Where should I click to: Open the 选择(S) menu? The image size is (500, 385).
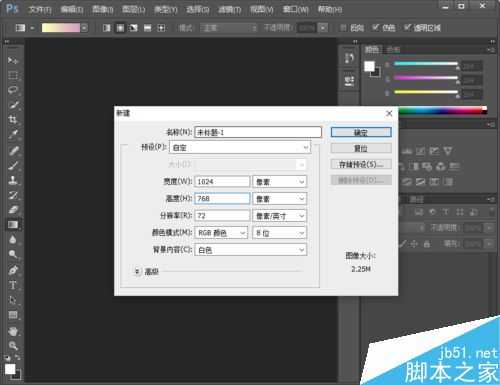[x=198, y=10]
